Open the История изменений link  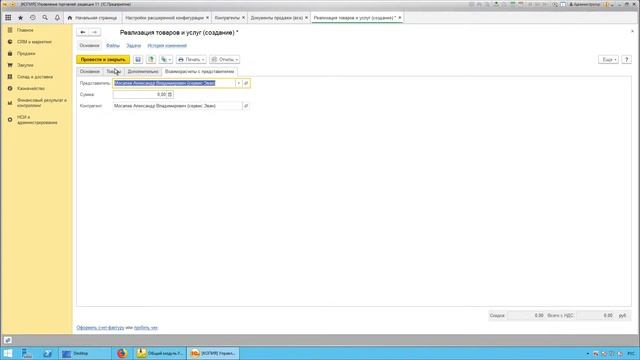(x=167, y=46)
